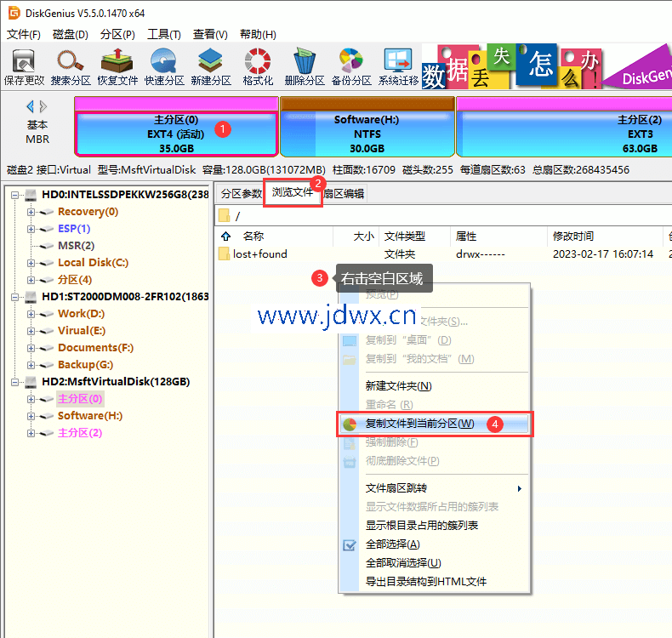Choose 复制文件到当前分区(W) in the context menu
The image size is (672, 638).
pos(434,424)
